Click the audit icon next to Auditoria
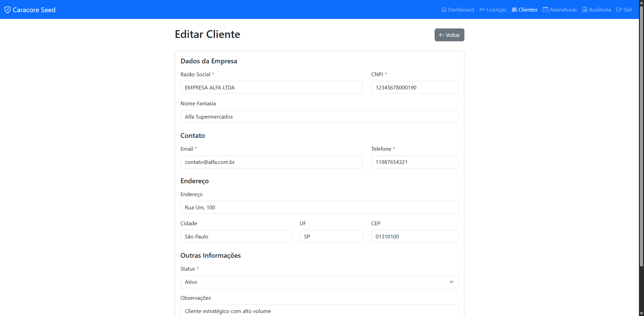Image resolution: width=644 pixels, height=316 pixels. (584, 9)
